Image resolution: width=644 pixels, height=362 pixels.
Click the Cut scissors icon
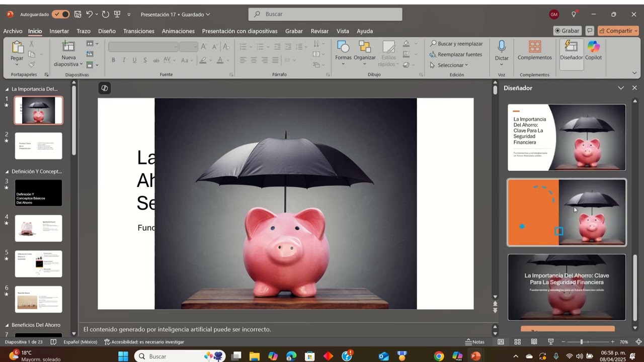point(32,44)
